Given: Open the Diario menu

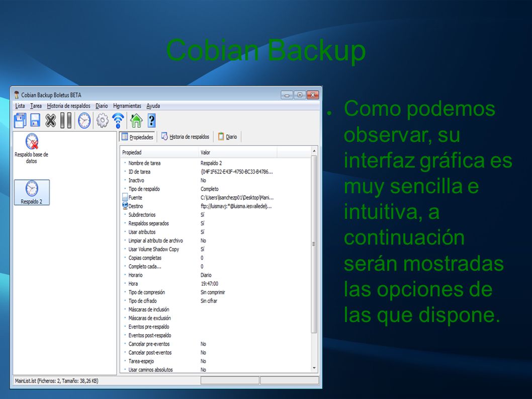Looking at the screenshot, I should tap(102, 106).
